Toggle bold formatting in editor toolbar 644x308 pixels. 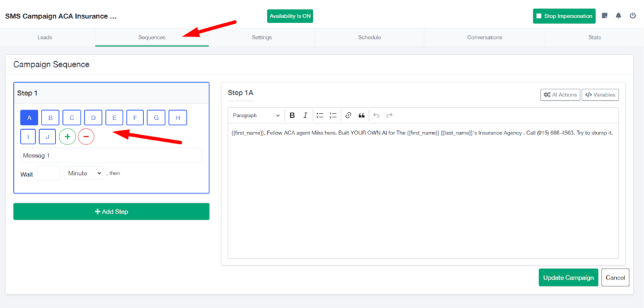292,115
